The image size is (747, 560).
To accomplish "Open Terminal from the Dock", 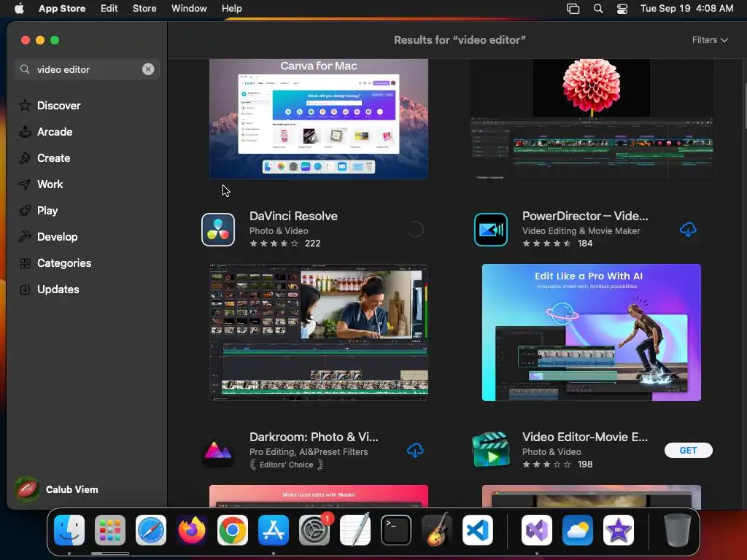I will tap(396, 530).
